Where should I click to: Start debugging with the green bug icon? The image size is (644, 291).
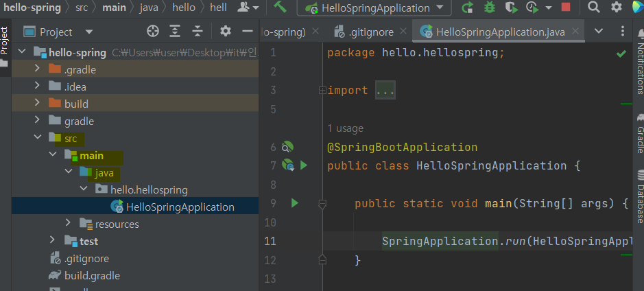[489, 8]
